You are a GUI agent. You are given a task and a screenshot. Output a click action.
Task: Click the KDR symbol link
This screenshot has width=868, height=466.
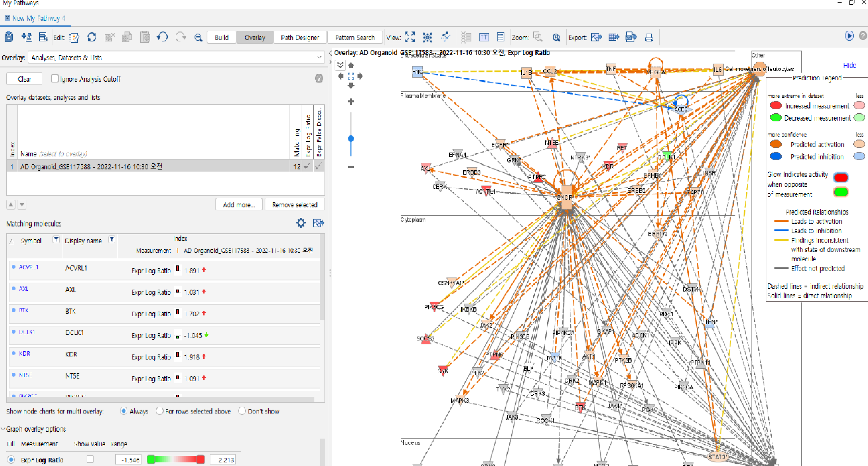click(x=24, y=353)
